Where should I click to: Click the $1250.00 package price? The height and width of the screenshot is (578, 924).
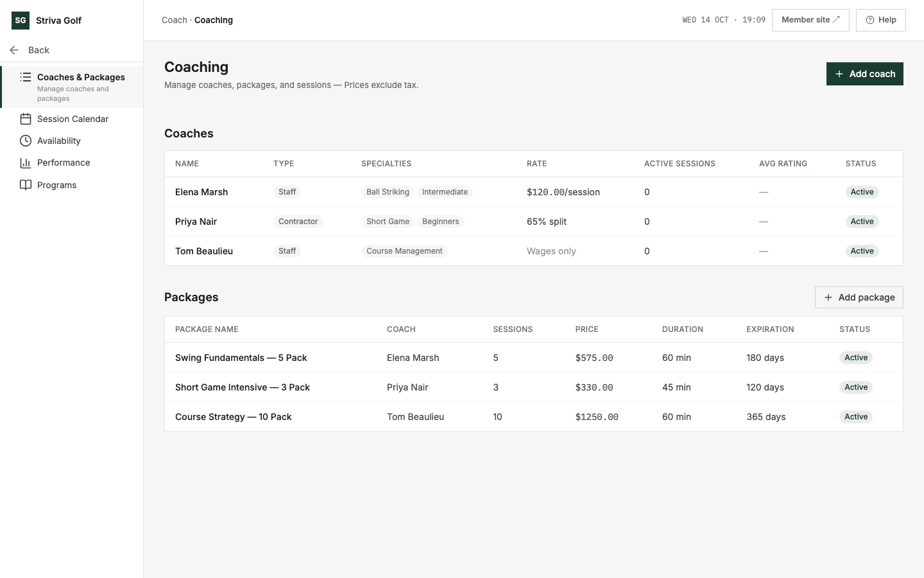(x=597, y=417)
